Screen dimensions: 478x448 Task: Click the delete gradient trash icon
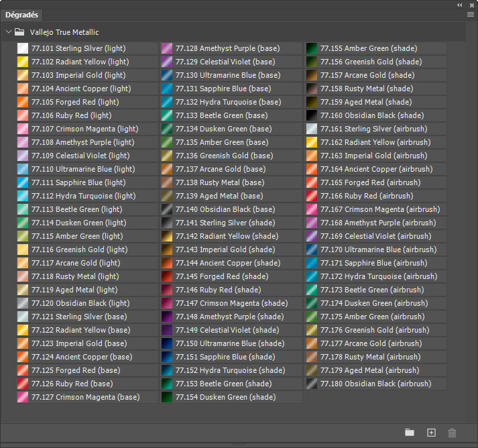[452, 433]
